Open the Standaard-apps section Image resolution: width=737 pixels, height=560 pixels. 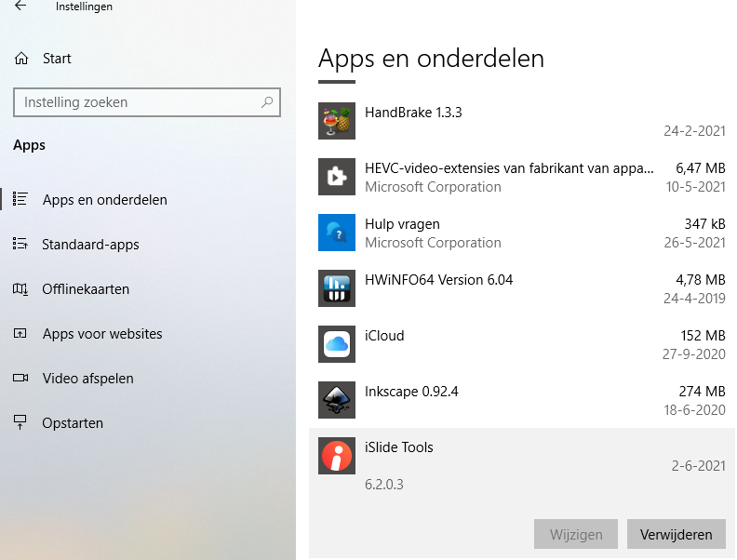click(90, 245)
